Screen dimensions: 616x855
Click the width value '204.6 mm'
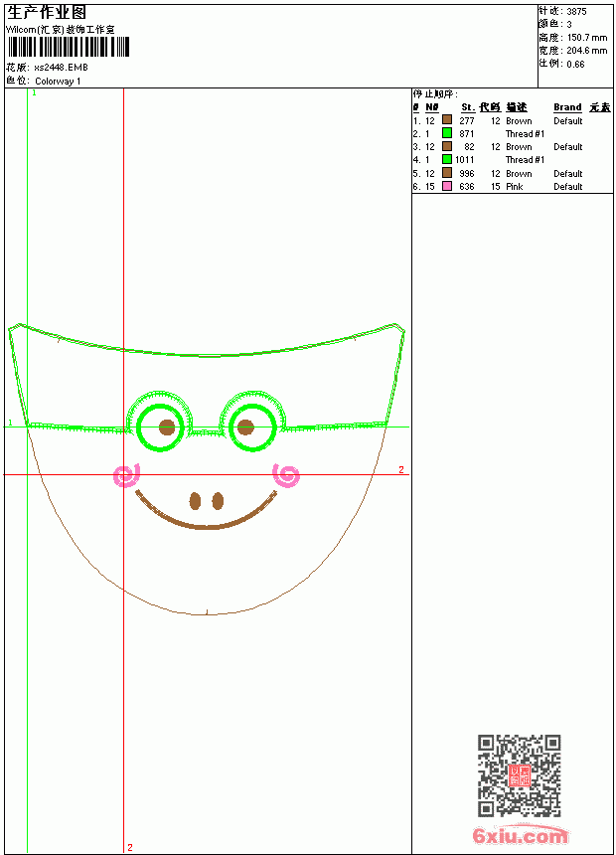[587, 51]
